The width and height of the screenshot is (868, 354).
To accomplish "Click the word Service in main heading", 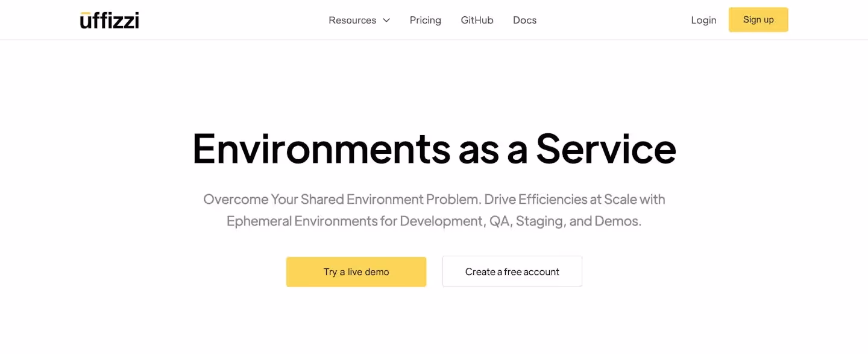I will (606, 148).
